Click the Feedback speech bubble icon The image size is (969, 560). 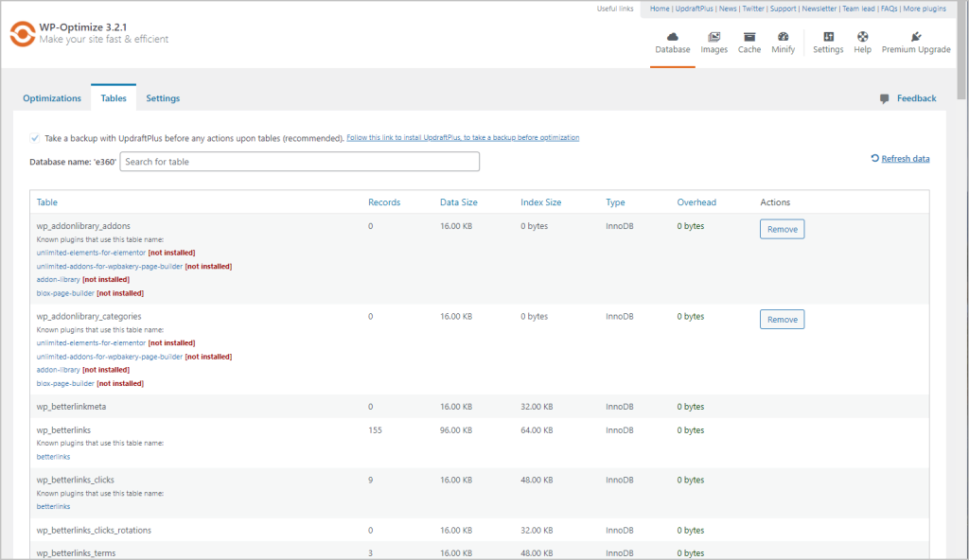click(884, 97)
